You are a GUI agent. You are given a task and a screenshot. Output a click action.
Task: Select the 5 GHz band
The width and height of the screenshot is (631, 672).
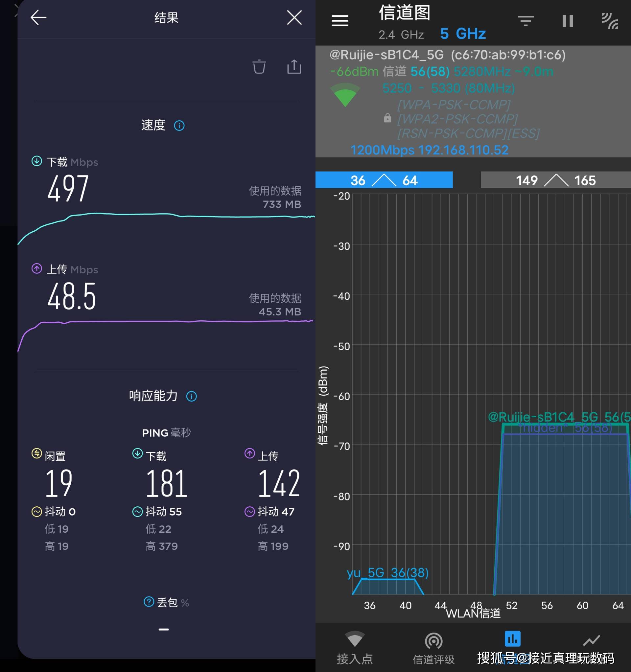pyautogui.click(x=463, y=34)
